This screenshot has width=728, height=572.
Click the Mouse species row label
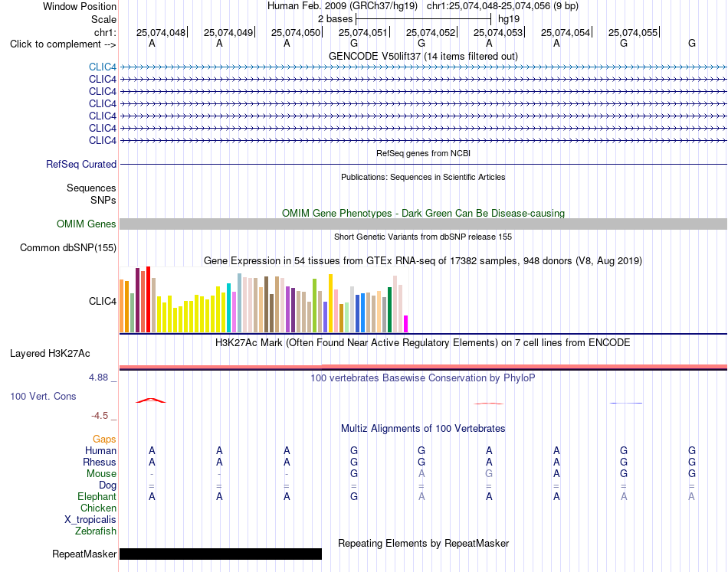click(x=101, y=474)
